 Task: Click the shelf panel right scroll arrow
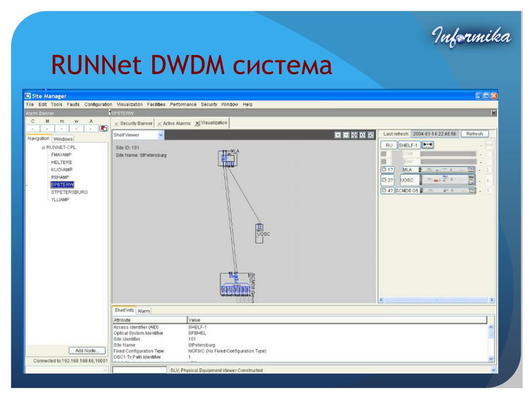tap(491, 300)
